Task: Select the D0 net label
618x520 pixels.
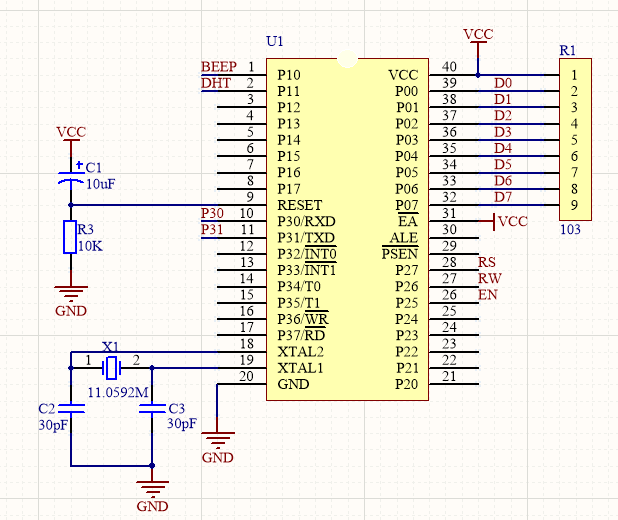Action: (503, 83)
